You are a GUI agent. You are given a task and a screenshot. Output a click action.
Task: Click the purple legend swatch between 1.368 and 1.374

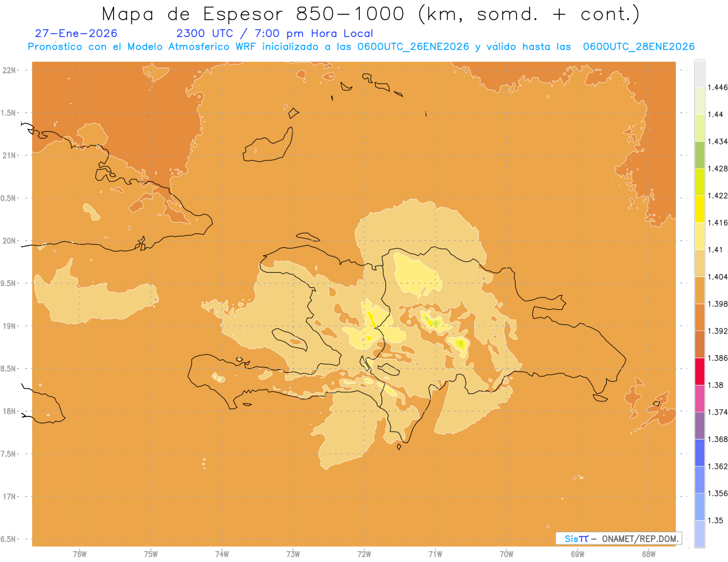tap(699, 426)
